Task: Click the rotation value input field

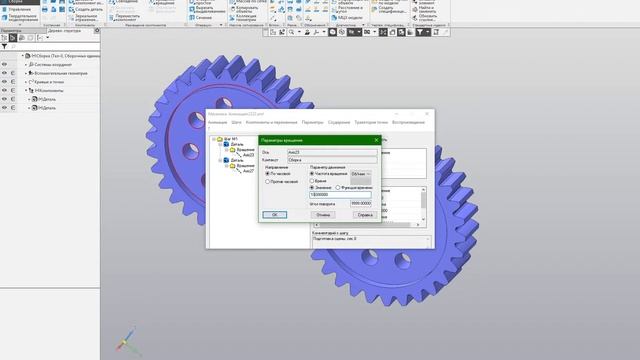Action: click(x=340, y=195)
